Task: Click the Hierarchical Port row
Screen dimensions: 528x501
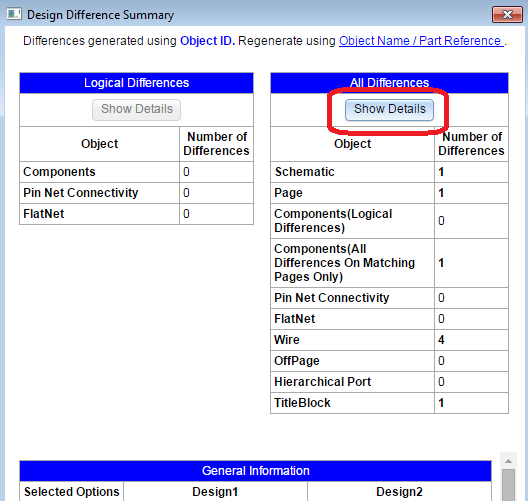Action: coord(389,382)
